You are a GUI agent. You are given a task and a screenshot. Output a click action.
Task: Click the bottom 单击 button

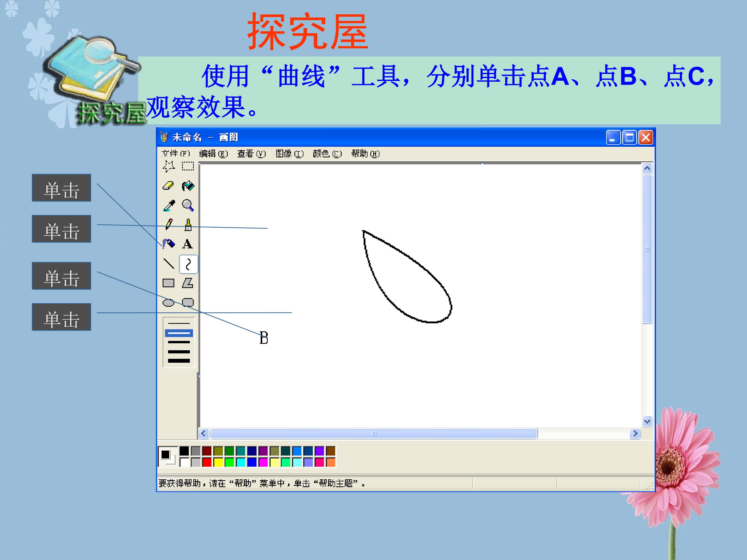coord(61,317)
